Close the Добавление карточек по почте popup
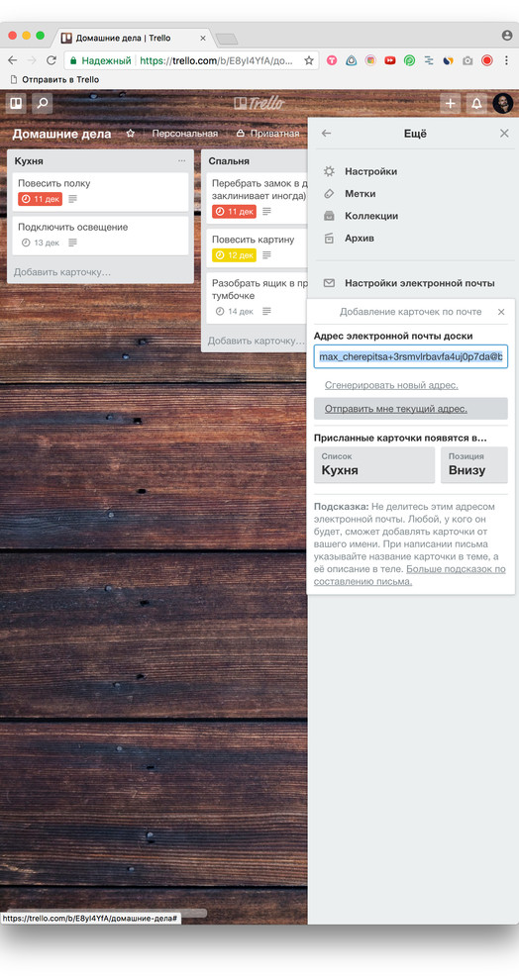 tap(501, 311)
